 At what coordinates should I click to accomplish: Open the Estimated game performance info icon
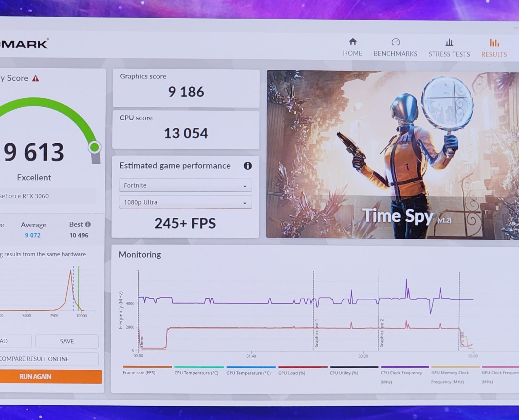pyautogui.click(x=248, y=166)
